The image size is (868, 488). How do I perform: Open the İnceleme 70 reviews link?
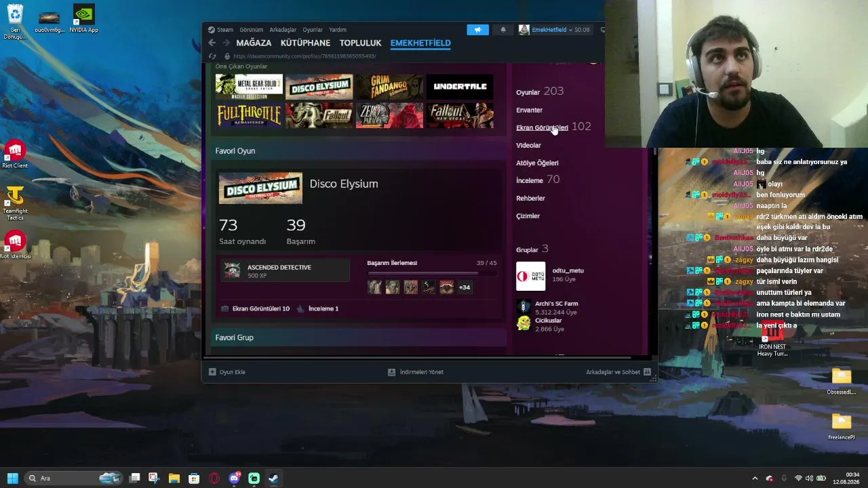coord(538,180)
